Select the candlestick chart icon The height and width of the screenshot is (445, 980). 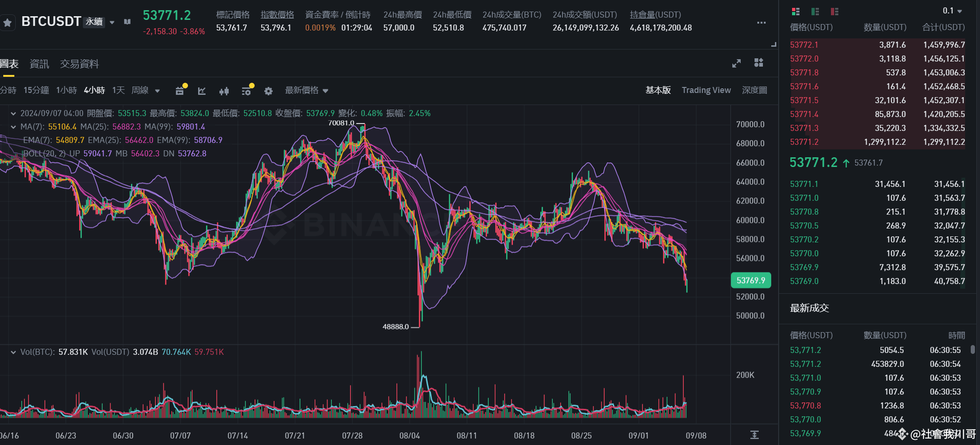click(x=224, y=91)
